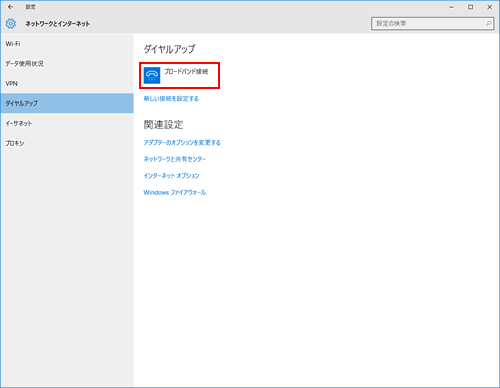Viewport: 500px width, 388px height.
Task: Click the search magnifier icon
Action: [x=488, y=23]
